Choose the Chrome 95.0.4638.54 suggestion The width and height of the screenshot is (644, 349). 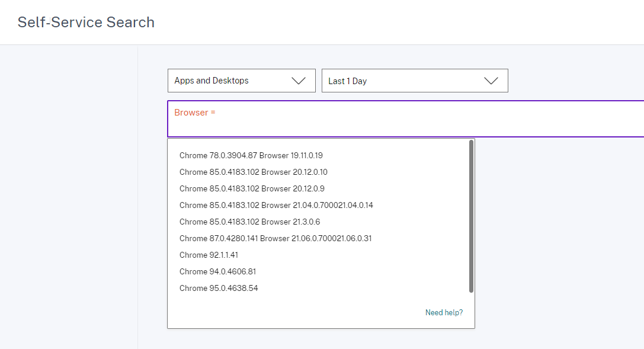(219, 288)
